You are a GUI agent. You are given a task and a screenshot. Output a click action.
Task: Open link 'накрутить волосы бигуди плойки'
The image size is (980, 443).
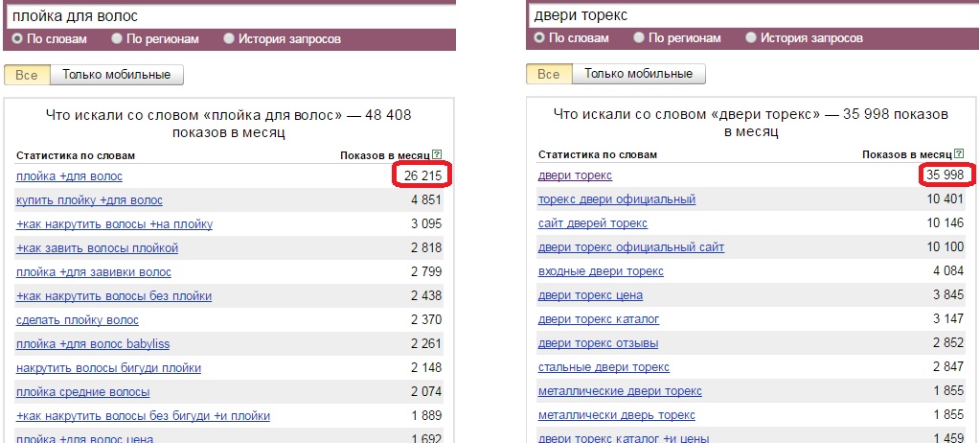109,368
